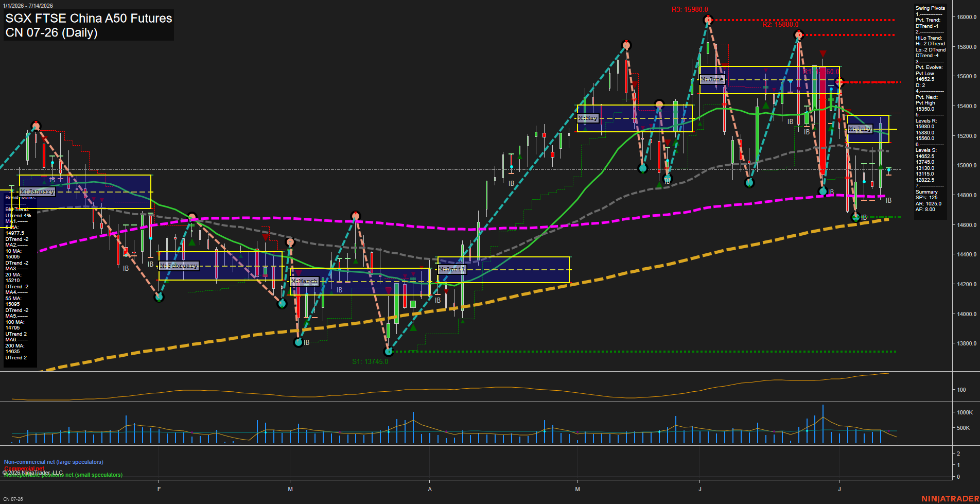Screen dimensions: 980x504
Task: Click the M:June monthly range label
Action: click(712, 79)
